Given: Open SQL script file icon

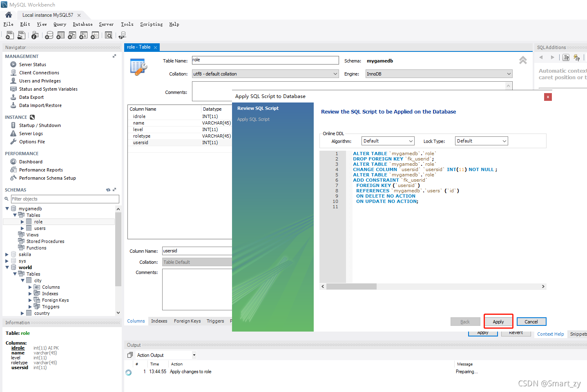Looking at the screenshot, I should coord(21,36).
